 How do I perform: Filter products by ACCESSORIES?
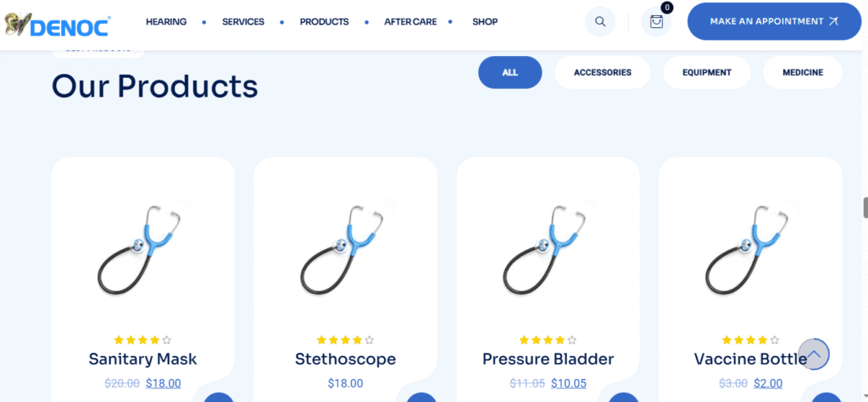603,73
